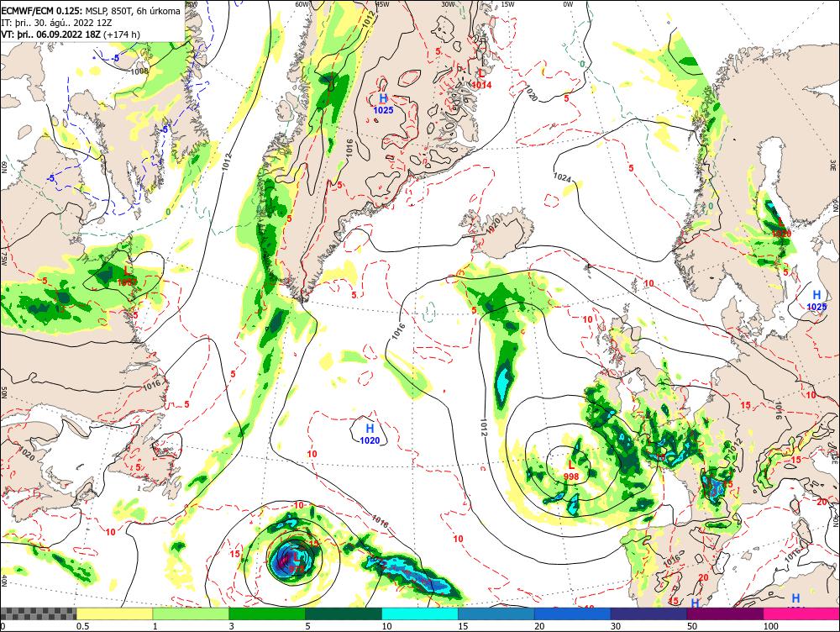Click the 'IT: þri.. 30. ágú.. 2022 12Z' line

tap(57, 23)
